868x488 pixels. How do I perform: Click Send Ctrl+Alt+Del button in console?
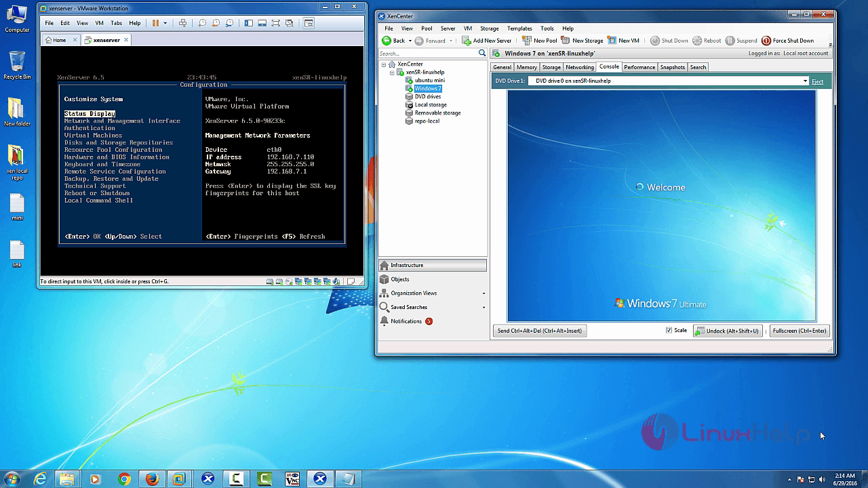coord(540,331)
